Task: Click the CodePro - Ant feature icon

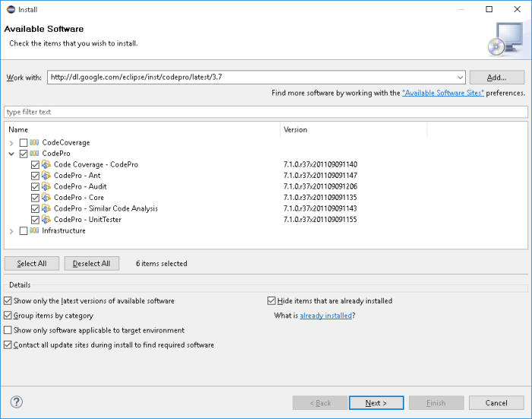Action: [46, 176]
